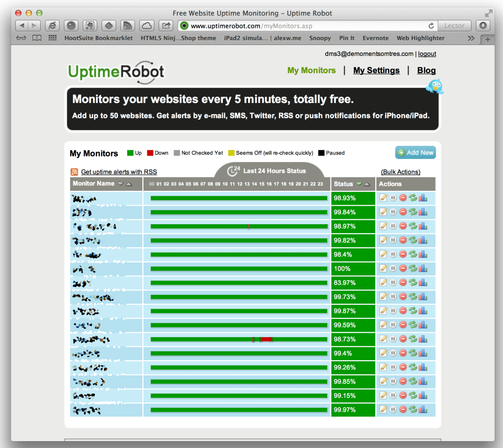
Task: Delete the monitor showing 99.84% uptime
Action: [x=403, y=212]
